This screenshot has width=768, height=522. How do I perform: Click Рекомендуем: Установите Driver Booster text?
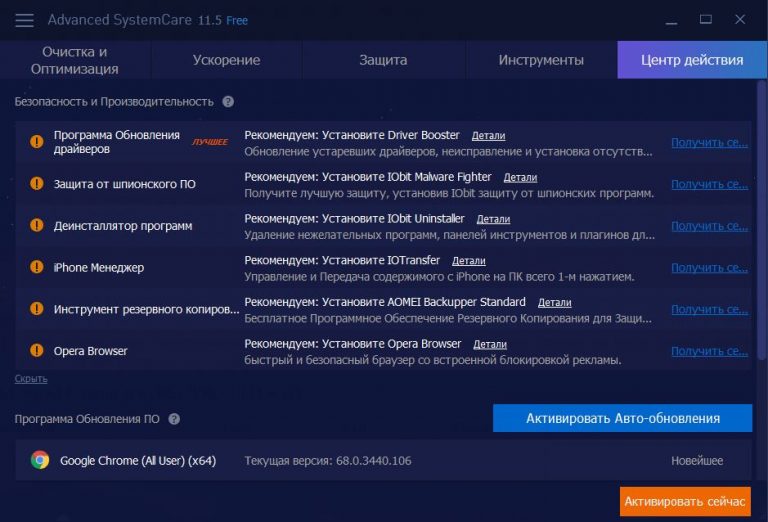pos(352,135)
